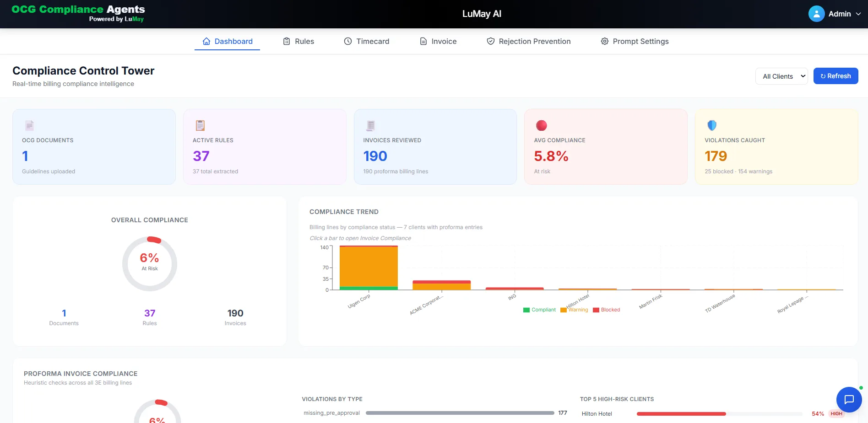Click the 1 Documents stat

(64, 317)
